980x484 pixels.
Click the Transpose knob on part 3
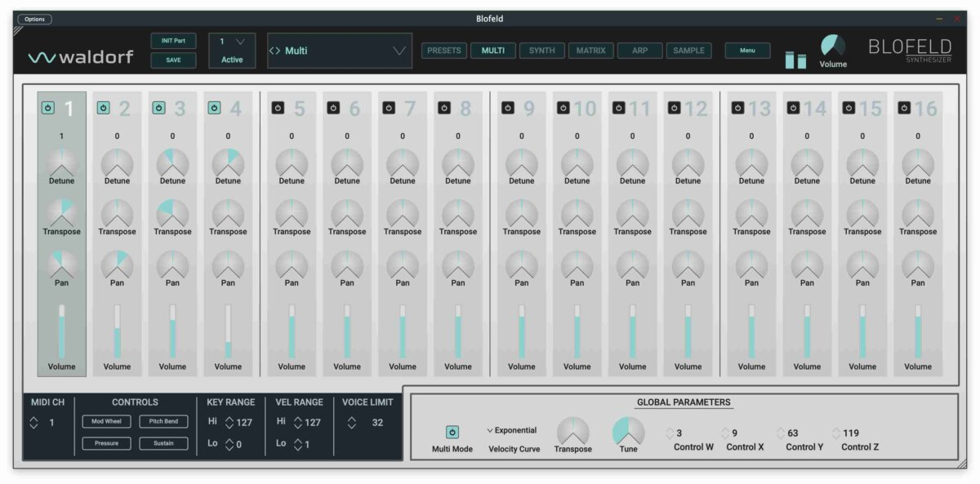coord(172,213)
